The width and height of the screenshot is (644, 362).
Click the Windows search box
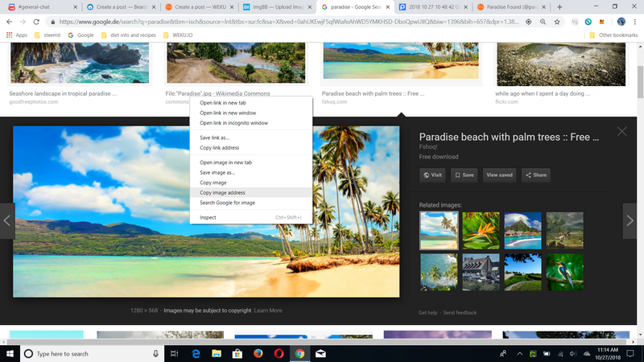tap(92, 353)
